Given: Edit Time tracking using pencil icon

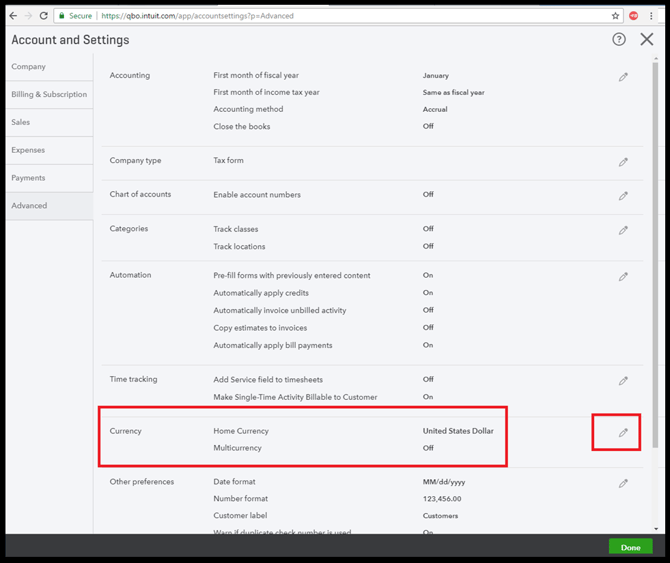Looking at the screenshot, I should 623,381.
